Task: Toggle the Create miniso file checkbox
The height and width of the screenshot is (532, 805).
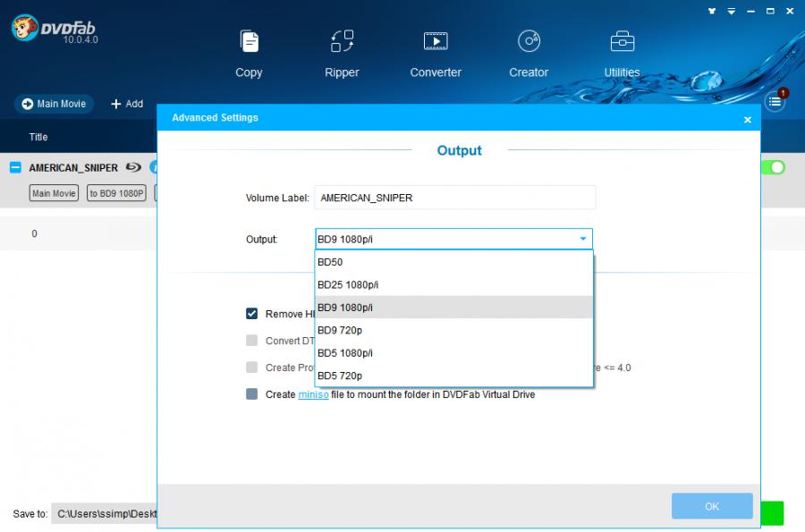Action: coord(251,394)
